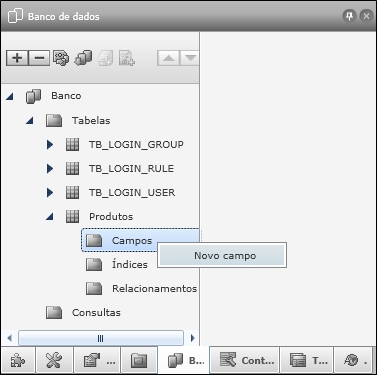Collapse the Tabelas folder node

tap(30, 120)
